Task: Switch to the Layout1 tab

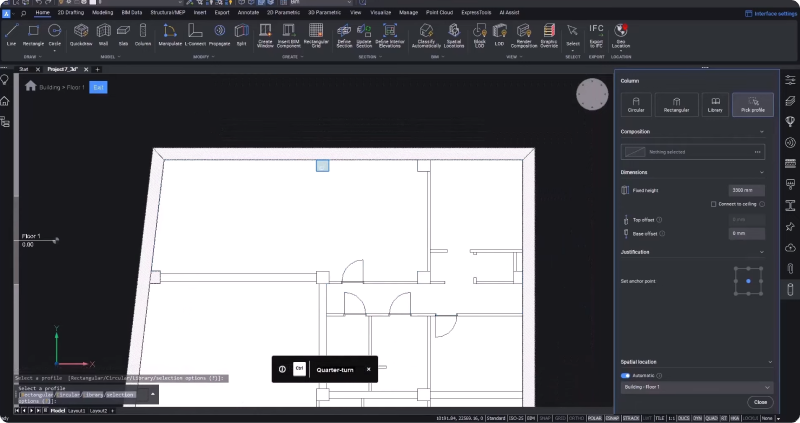Action: pos(77,411)
